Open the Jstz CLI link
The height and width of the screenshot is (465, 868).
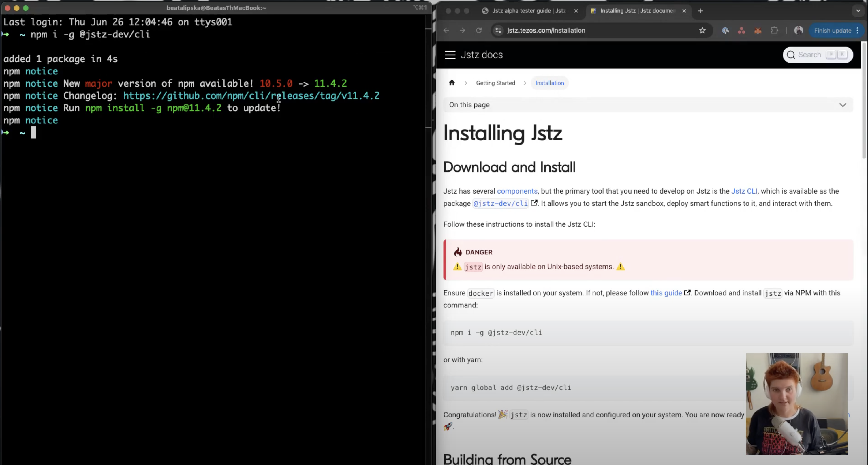coord(744,191)
